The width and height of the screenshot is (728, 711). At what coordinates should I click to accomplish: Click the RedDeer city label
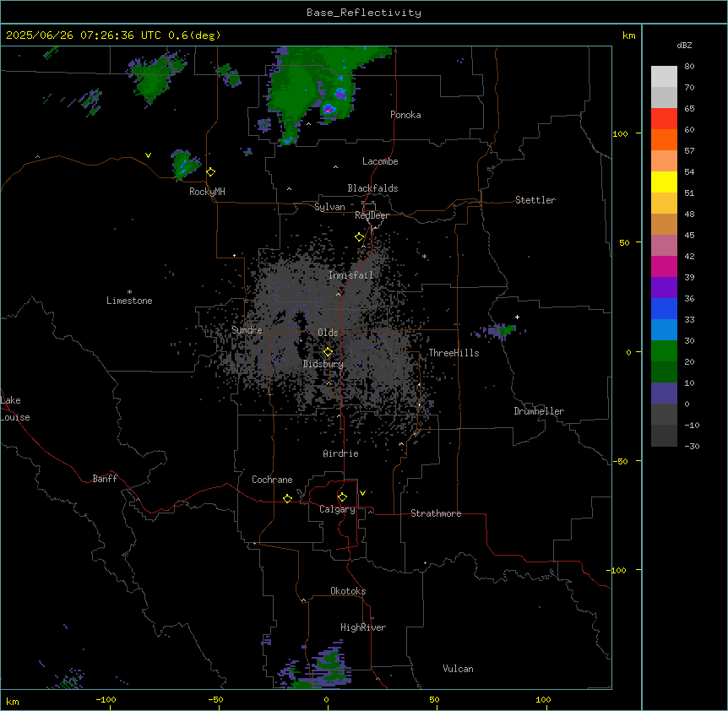click(x=372, y=215)
